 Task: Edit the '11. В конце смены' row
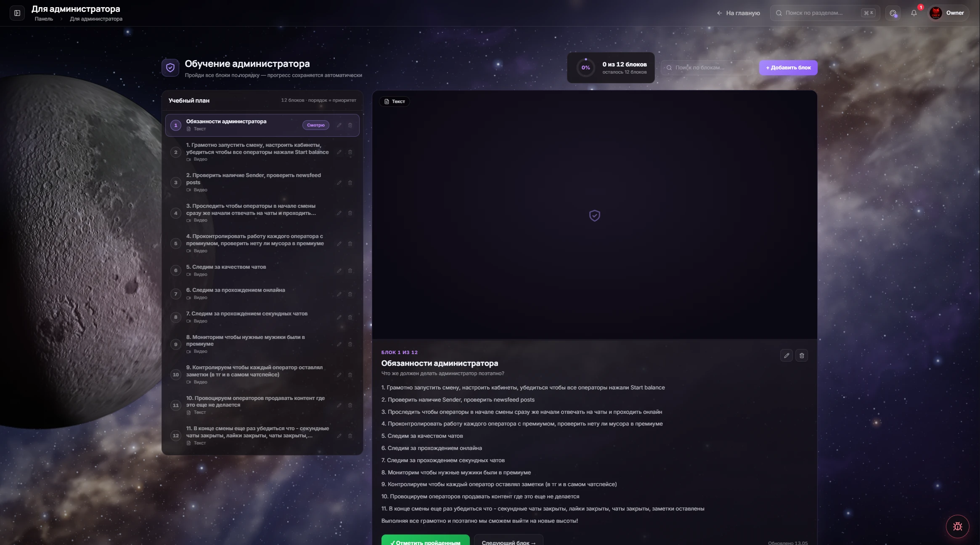click(339, 436)
